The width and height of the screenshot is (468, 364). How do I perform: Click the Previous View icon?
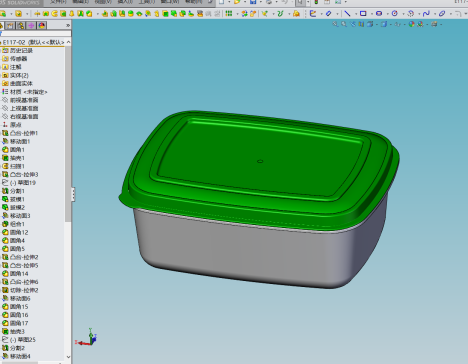[x=353, y=24]
